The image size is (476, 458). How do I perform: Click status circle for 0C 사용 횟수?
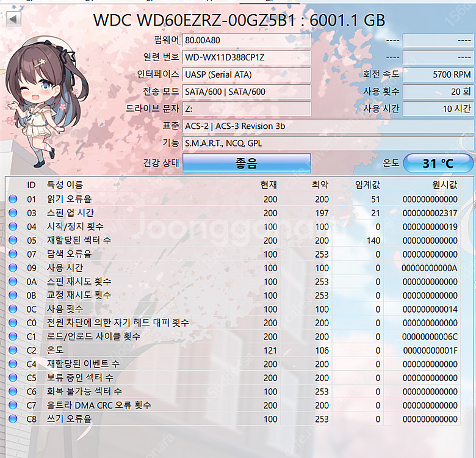13,309
